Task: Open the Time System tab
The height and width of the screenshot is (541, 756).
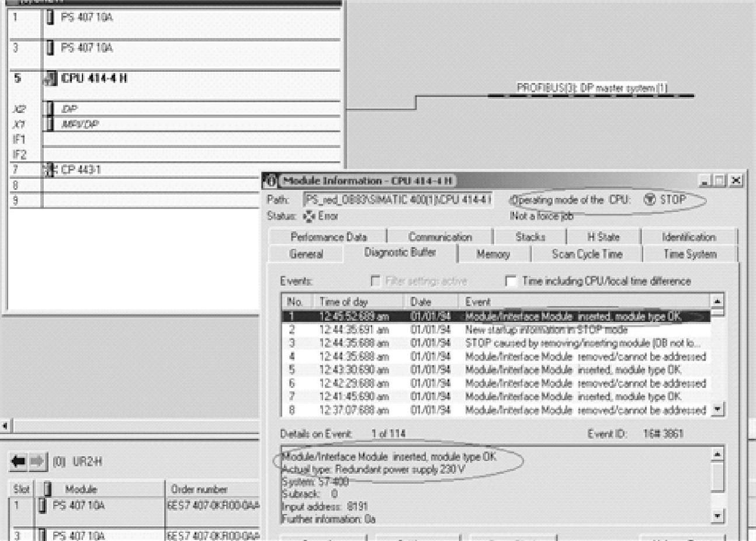Action: click(689, 254)
